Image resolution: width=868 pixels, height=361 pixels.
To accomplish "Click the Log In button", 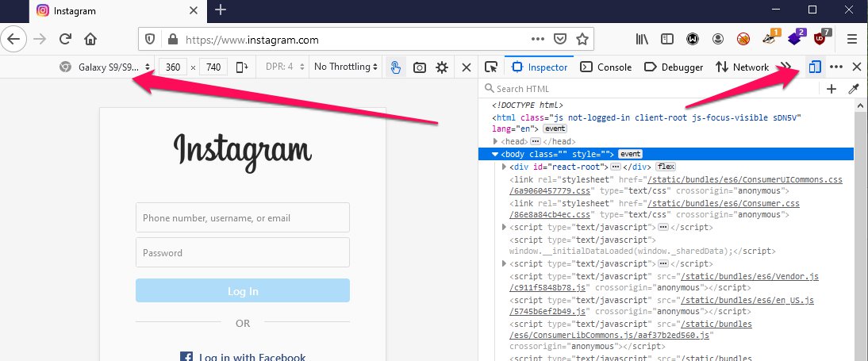I will tap(243, 291).
